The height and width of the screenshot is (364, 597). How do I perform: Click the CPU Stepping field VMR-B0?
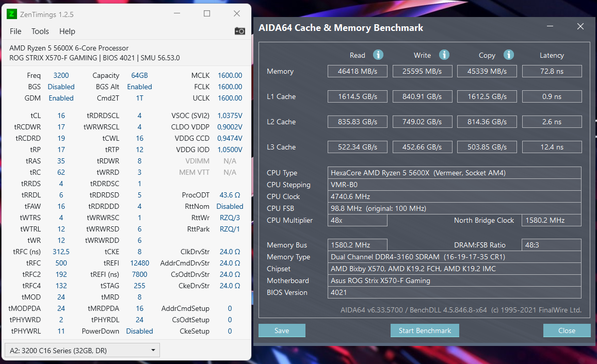[x=454, y=185]
